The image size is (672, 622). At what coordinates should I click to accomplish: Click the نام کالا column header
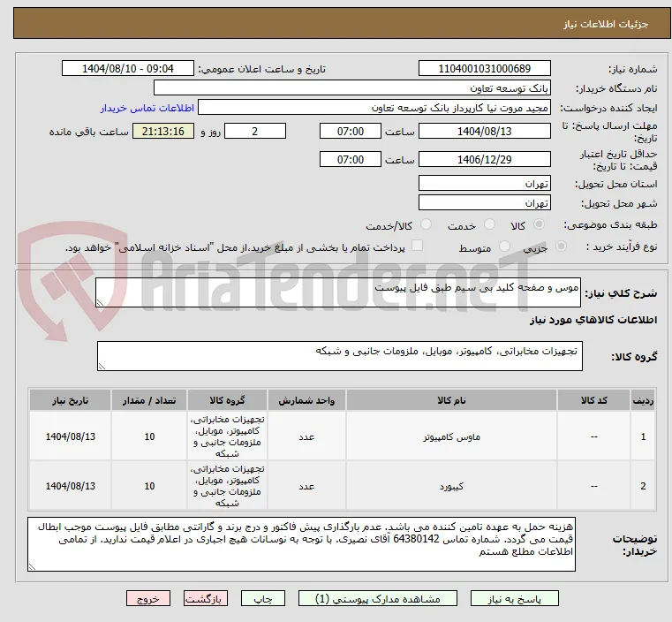tap(451, 400)
